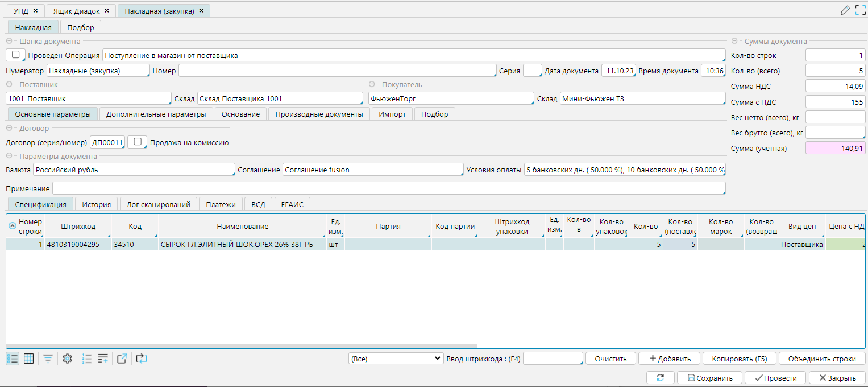Open the (Все) dropdown list

pos(396,359)
